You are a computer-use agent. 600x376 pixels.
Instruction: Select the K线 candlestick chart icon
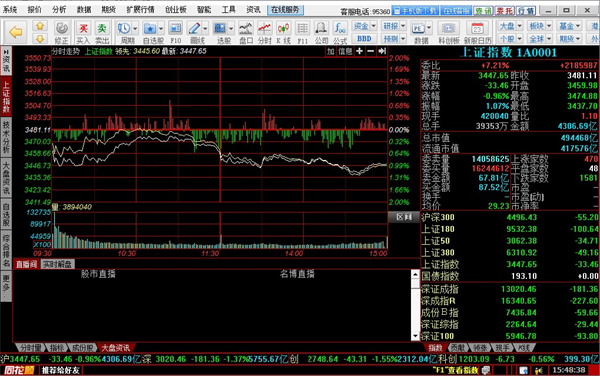coord(283,32)
